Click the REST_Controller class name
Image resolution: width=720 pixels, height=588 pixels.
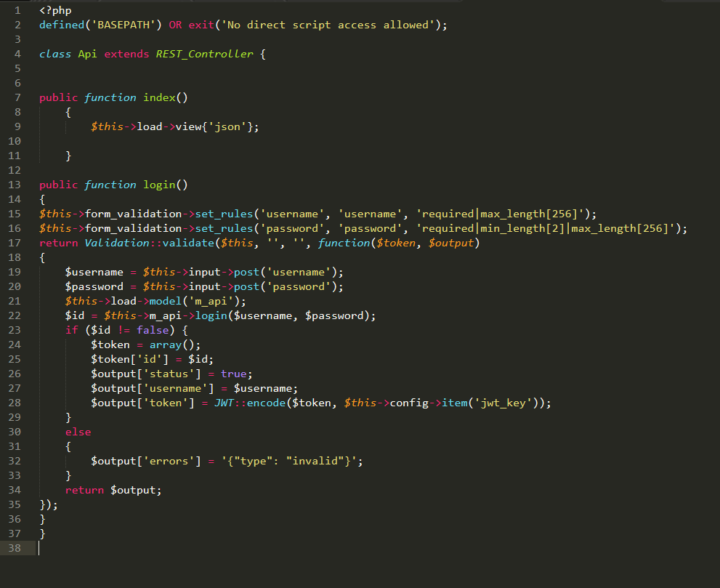pyautogui.click(x=203, y=53)
